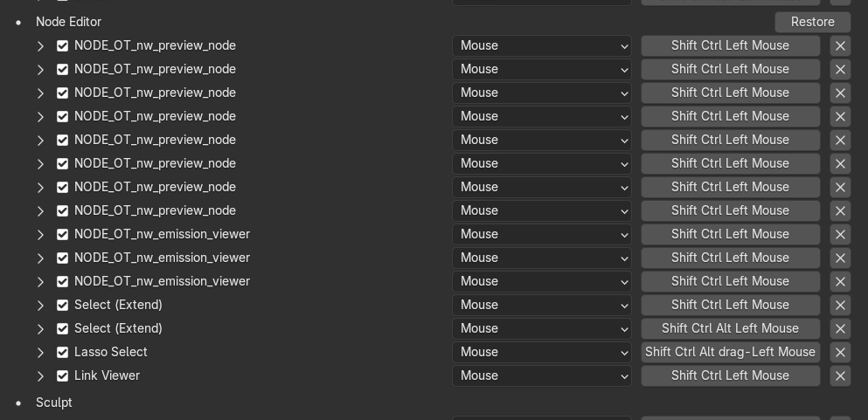
Task: Open Mouse dropdown beside Shift Ctrl Alt Left Mouse
Action: [541, 329]
